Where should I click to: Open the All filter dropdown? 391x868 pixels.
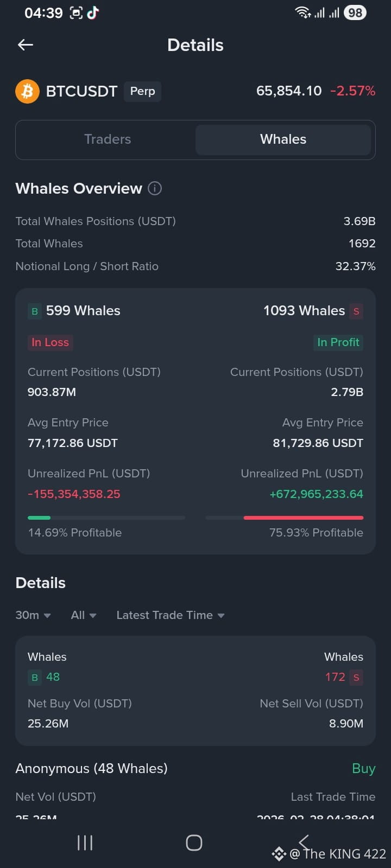(83, 615)
